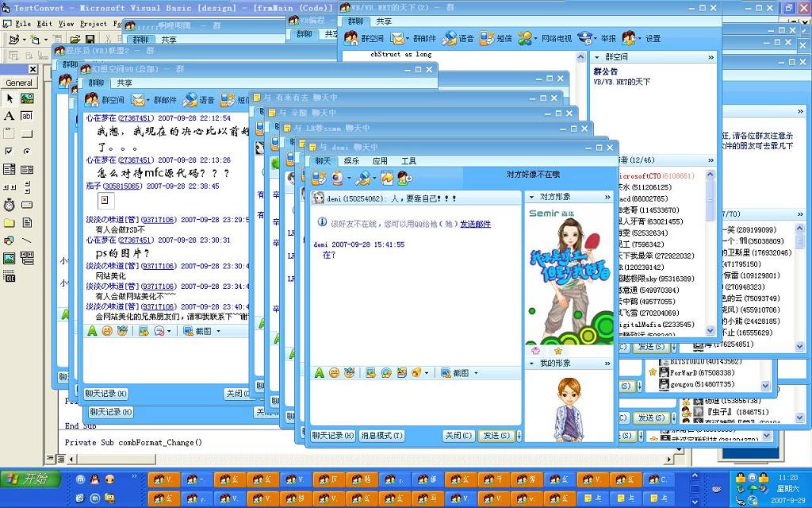Viewport: 812px width, 508px height.
Task: Switch to the 娱乐 tab in demi chat
Action: pyautogui.click(x=351, y=161)
